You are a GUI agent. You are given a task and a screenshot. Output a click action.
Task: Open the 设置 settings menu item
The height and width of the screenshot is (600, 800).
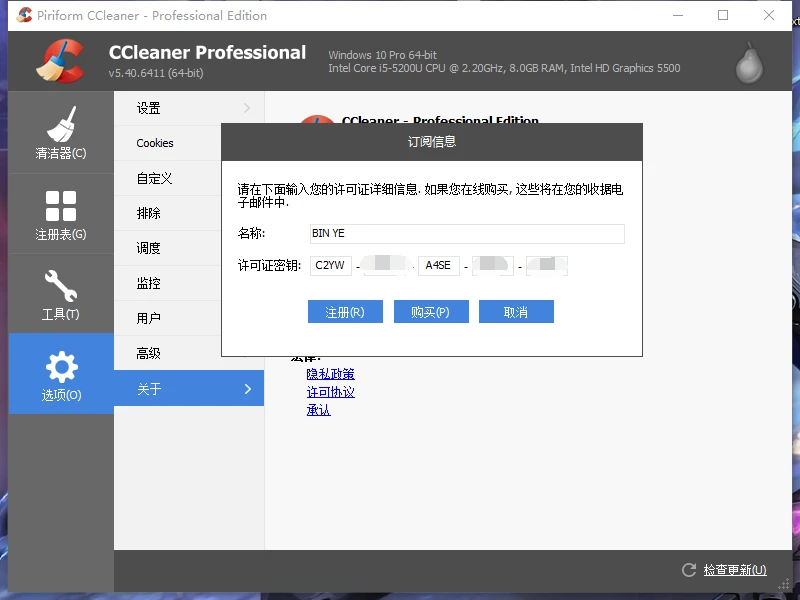(x=189, y=108)
